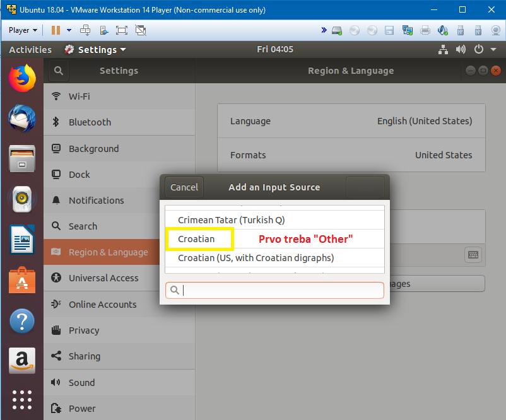Viewport: 506px width, 420px height.
Task: Click the input source search field
Action: pos(274,290)
